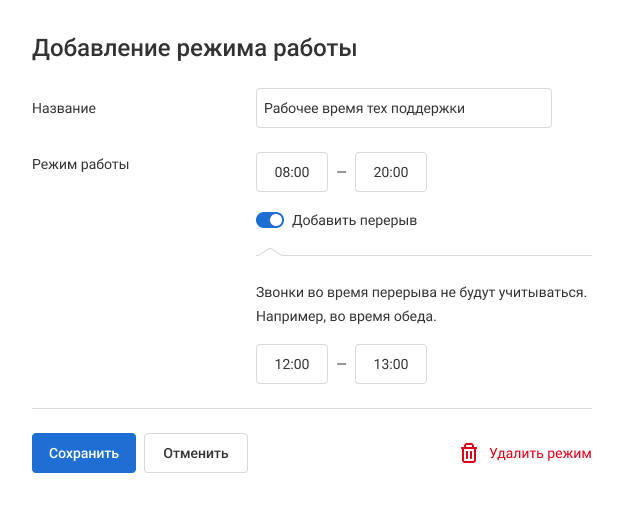
Task: Select the 08:00 work start time field
Action: [292, 172]
